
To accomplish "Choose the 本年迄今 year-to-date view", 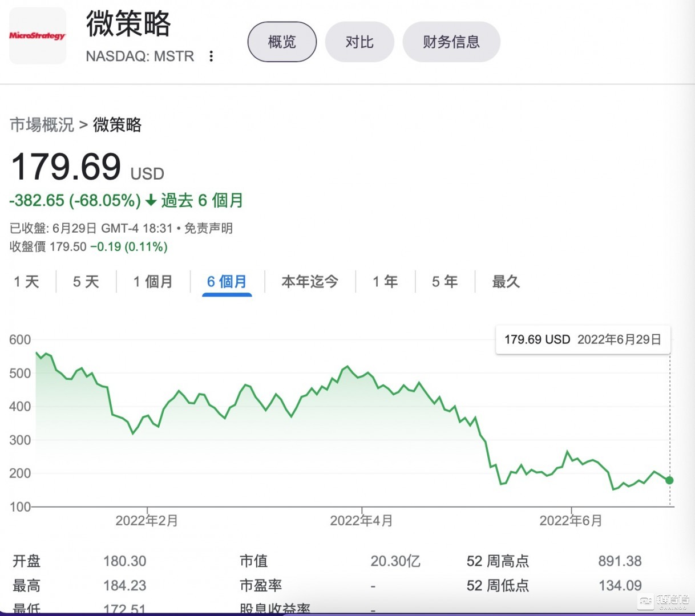I will click(309, 281).
